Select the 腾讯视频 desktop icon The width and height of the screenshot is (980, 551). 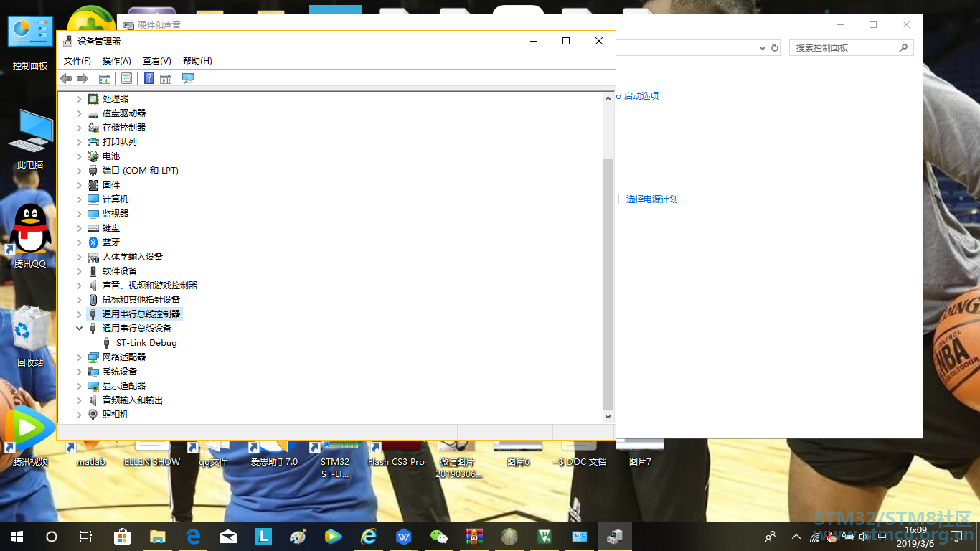click(29, 429)
